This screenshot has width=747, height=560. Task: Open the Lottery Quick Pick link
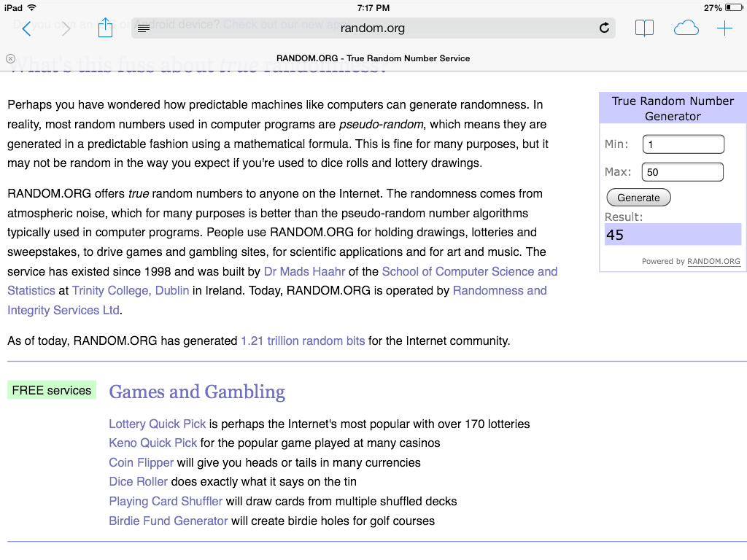click(158, 424)
